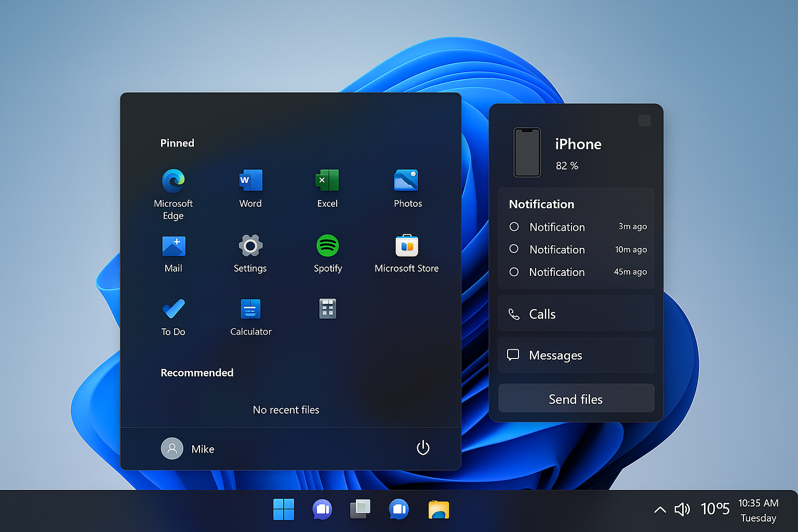
Task: Click the 10°5 indicator in system tray
Action: tap(715, 509)
